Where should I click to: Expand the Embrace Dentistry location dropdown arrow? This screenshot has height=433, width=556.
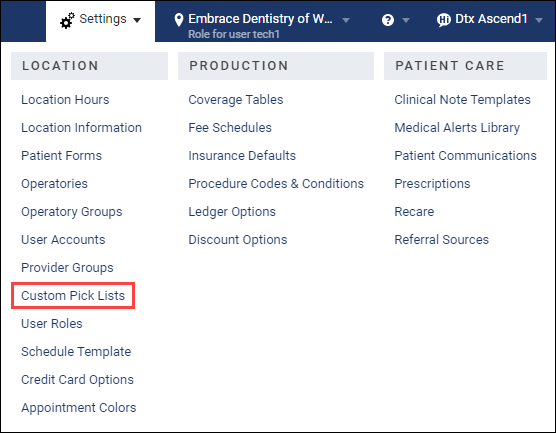(x=346, y=20)
